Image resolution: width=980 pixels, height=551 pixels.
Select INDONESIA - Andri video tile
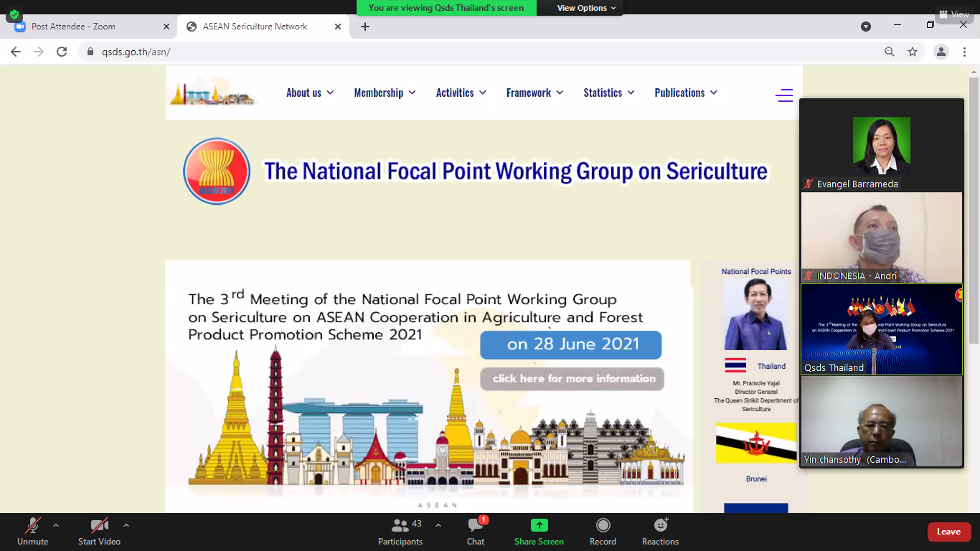point(882,237)
